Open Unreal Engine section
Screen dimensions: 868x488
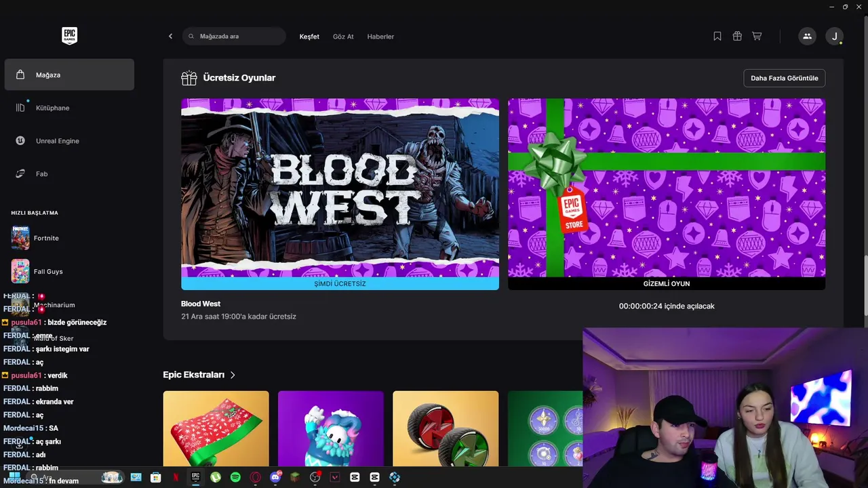(69, 141)
